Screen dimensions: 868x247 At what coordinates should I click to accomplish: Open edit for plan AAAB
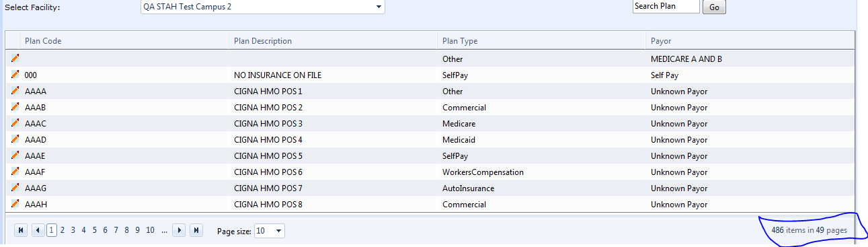[15, 107]
